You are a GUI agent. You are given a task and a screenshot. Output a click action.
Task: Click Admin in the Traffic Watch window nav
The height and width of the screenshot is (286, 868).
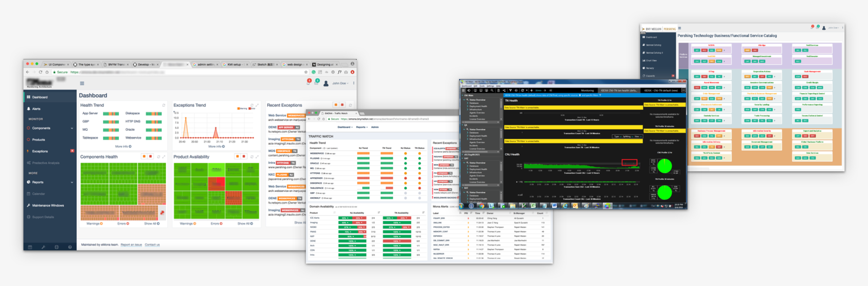(x=375, y=127)
